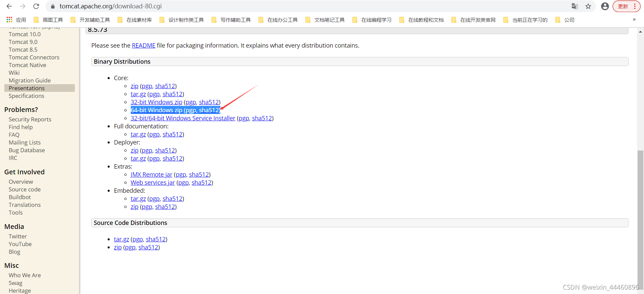Open the 在线开发类官网 bookmark folder
Viewport: 644px width, 294px height.
click(x=474, y=20)
